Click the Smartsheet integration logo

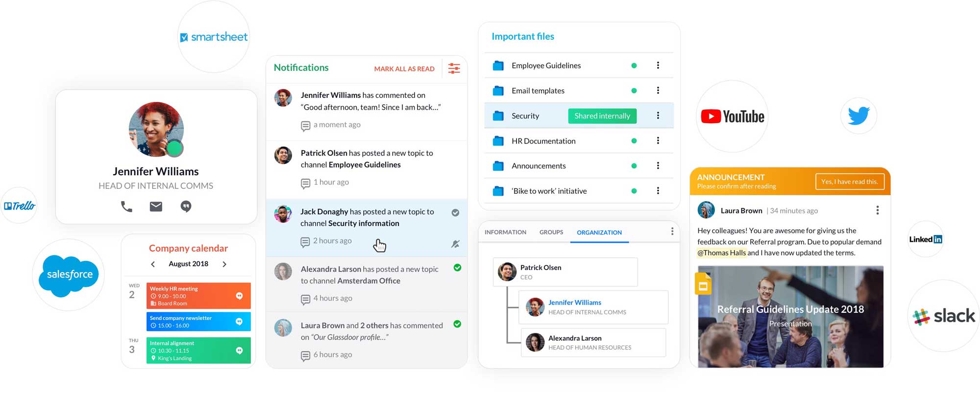point(214,37)
